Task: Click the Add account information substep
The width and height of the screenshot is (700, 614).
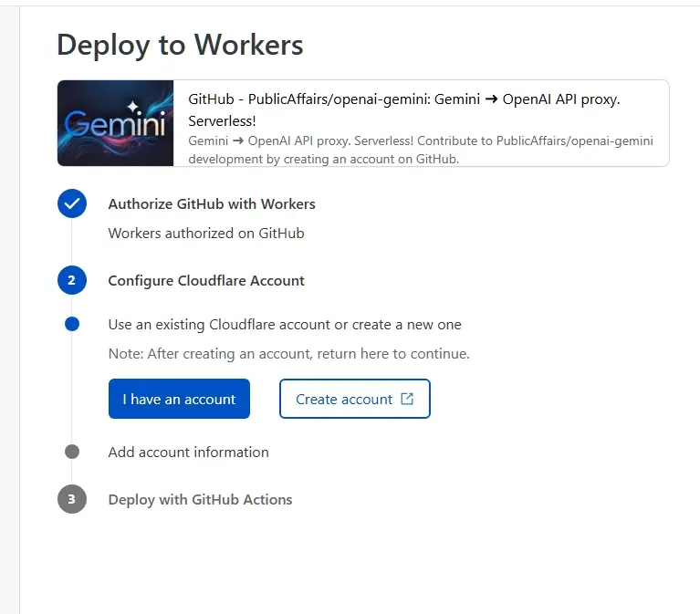Action: click(x=188, y=452)
